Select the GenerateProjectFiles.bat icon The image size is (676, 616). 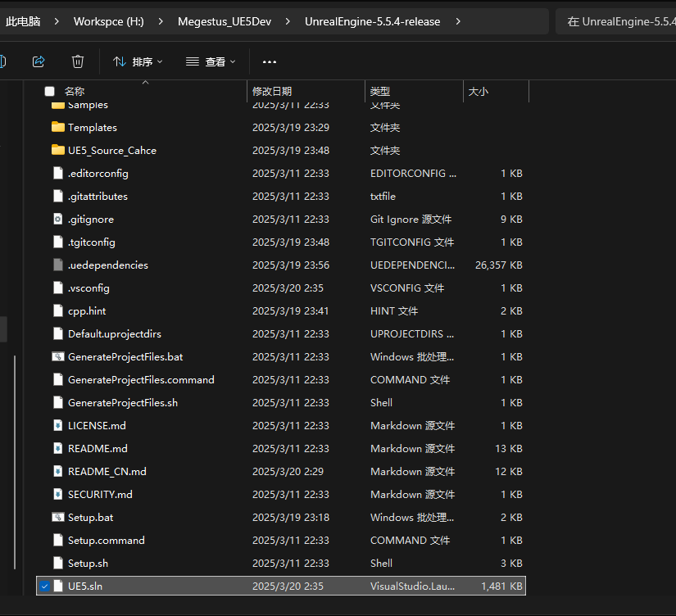pyautogui.click(x=58, y=356)
